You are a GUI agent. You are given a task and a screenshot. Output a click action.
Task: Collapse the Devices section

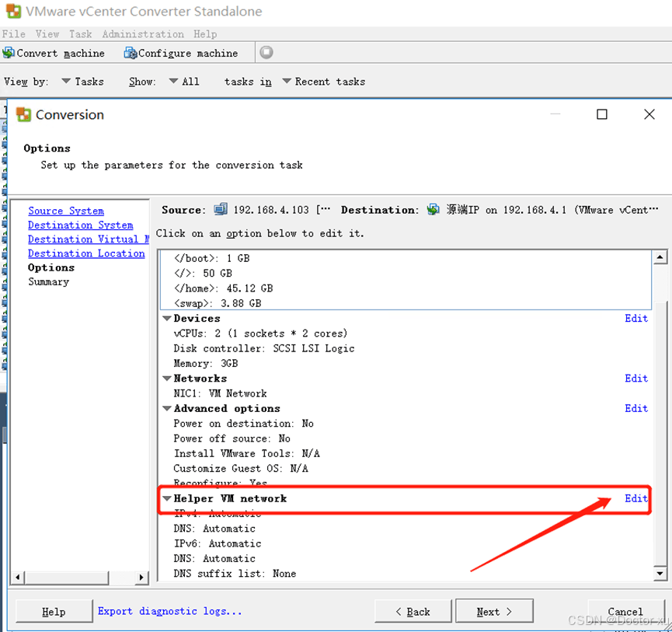tap(167, 318)
